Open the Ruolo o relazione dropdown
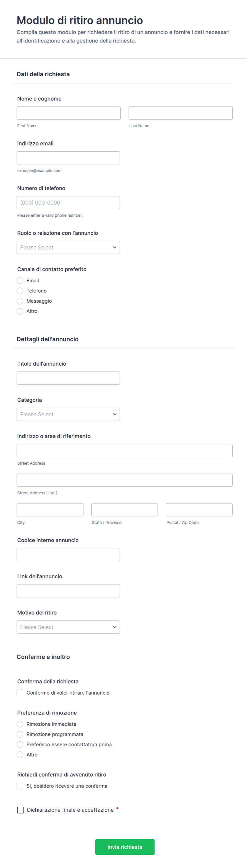 pos(68,247)
